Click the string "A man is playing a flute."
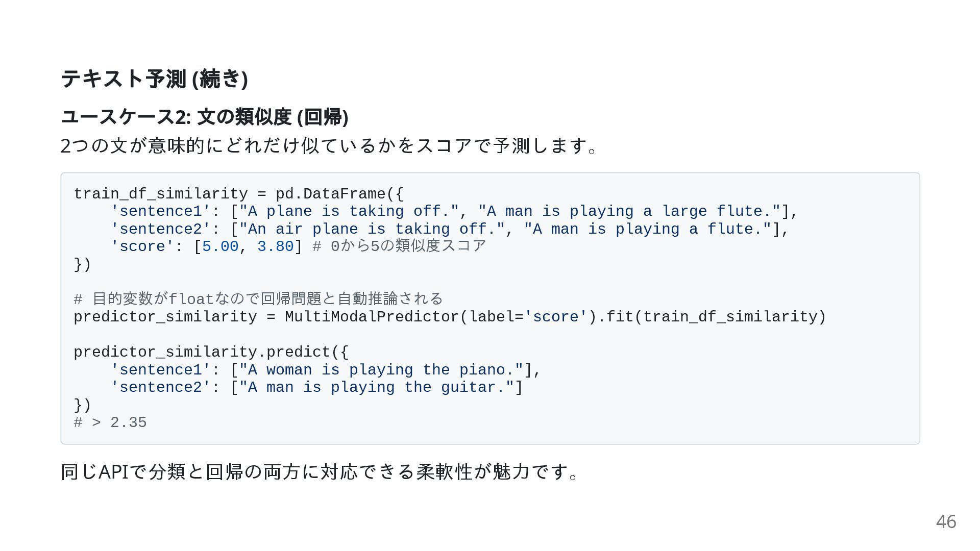The height and width of the screenshot is (551, 980). pos(648,229)
